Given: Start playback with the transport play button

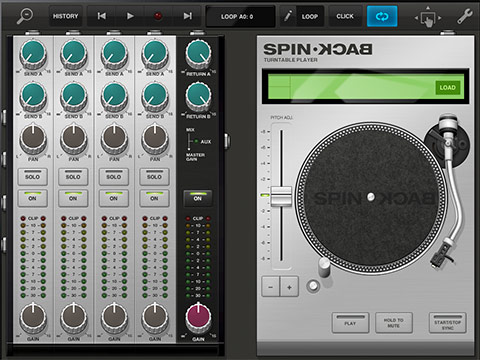Looking at the screenshot, I should pyautogui.click(x=130, y=16).
